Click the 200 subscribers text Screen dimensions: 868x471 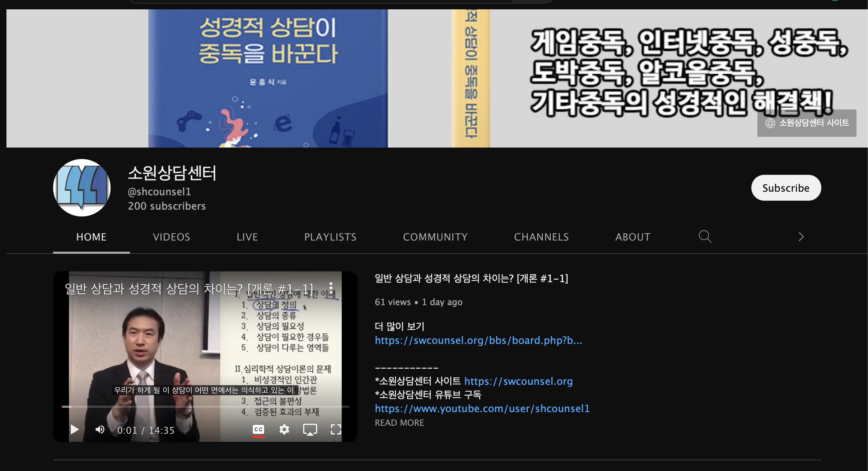167,206
